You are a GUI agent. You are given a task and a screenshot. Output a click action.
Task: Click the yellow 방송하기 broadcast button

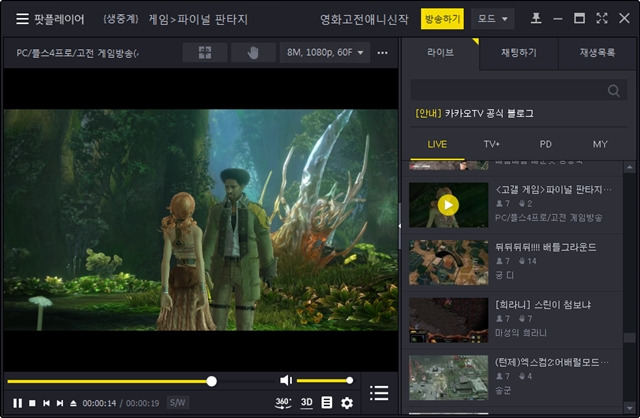tap(442, 19)
